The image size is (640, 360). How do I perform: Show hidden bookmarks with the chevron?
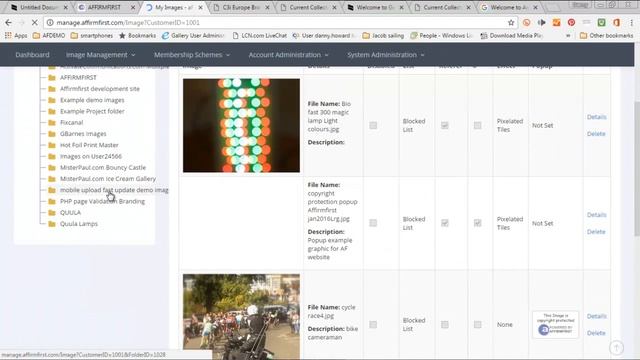(568, 36)
